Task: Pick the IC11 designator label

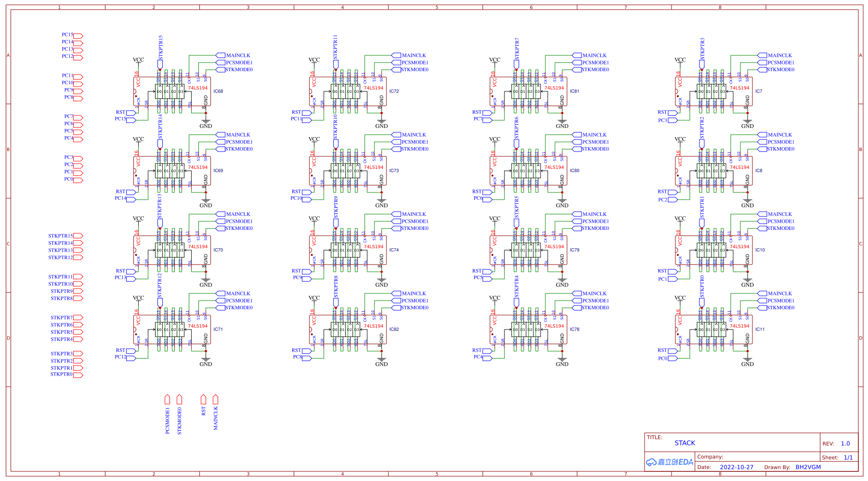Action: click(760, 329)
